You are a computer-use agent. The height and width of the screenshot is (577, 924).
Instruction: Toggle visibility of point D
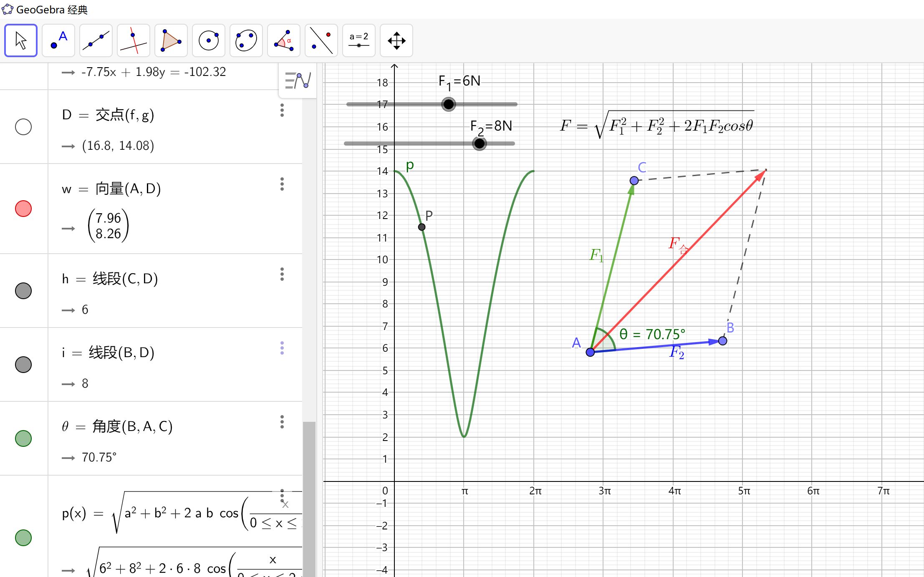coord(23,127)
